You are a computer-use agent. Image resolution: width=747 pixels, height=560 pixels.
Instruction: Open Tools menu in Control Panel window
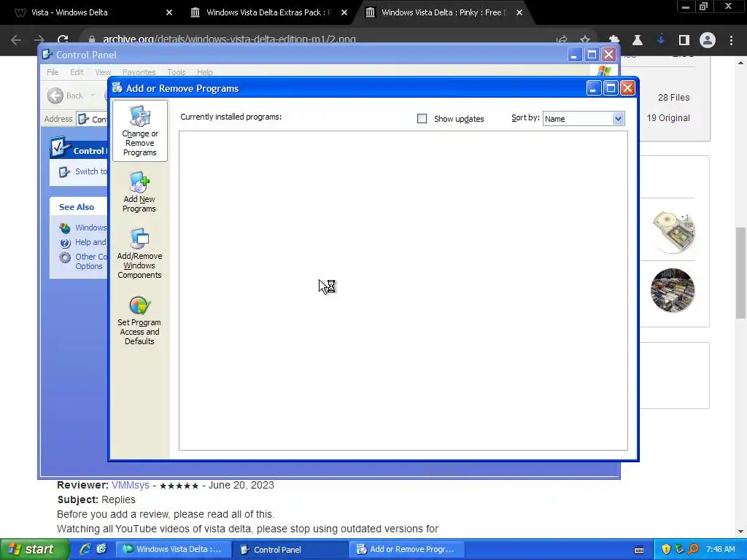(177, 72)
